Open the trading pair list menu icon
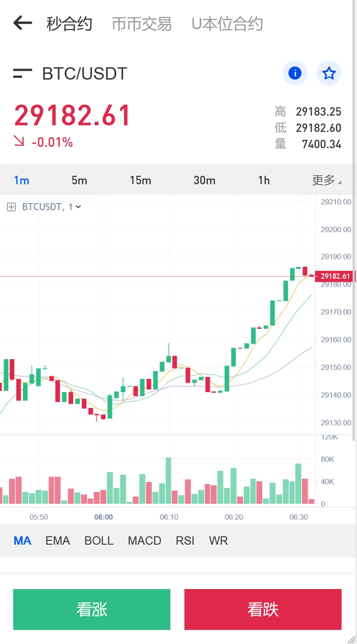The height and width of the screenshot is (644, 357). click(22, 73)
